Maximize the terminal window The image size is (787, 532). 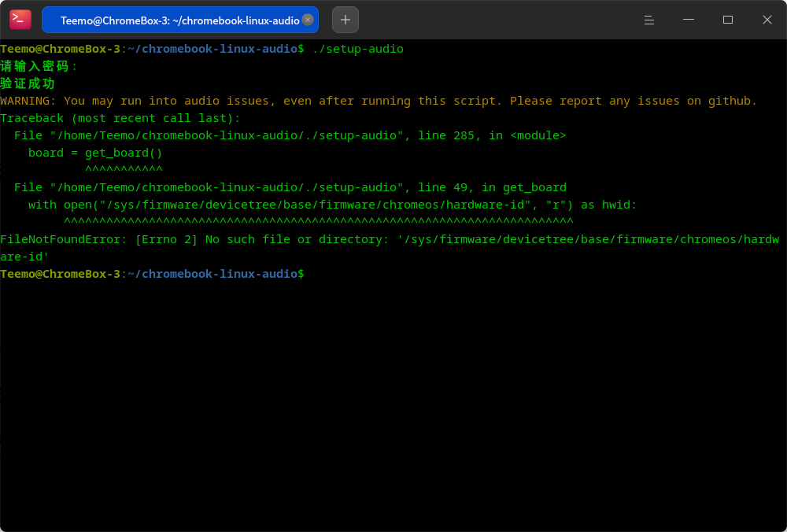728,20
